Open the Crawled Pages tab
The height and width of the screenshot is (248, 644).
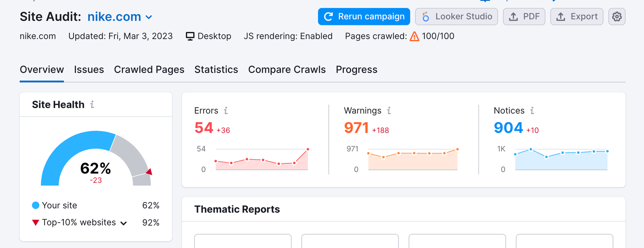tap(149, 70)
